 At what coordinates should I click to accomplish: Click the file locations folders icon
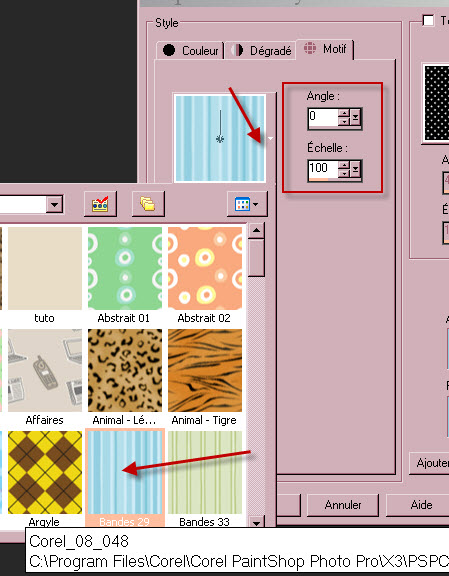pos(148,204)
